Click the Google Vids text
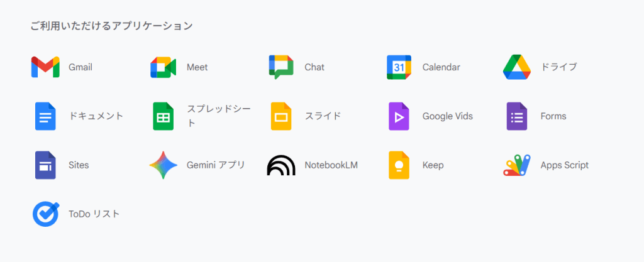This screenshot has height=262, width=644. pyautogui.click(x=448, y=116)
